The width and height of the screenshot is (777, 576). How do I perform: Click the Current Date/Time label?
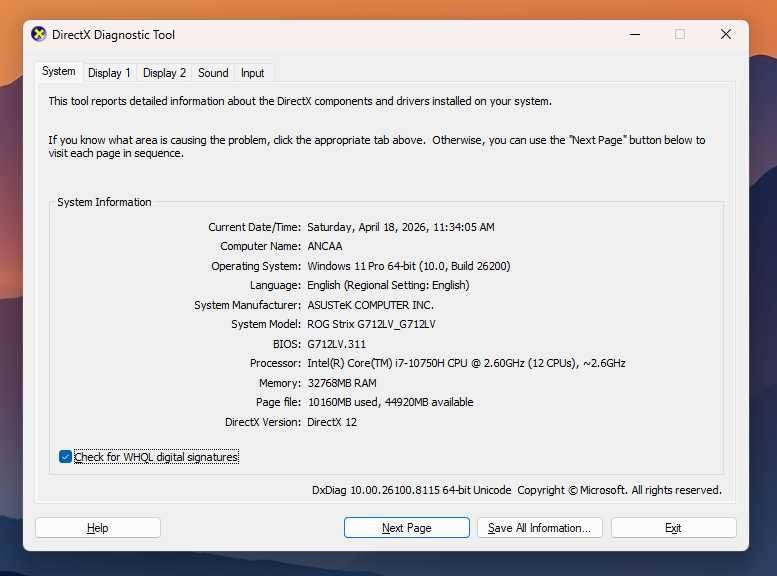[254, 227]
